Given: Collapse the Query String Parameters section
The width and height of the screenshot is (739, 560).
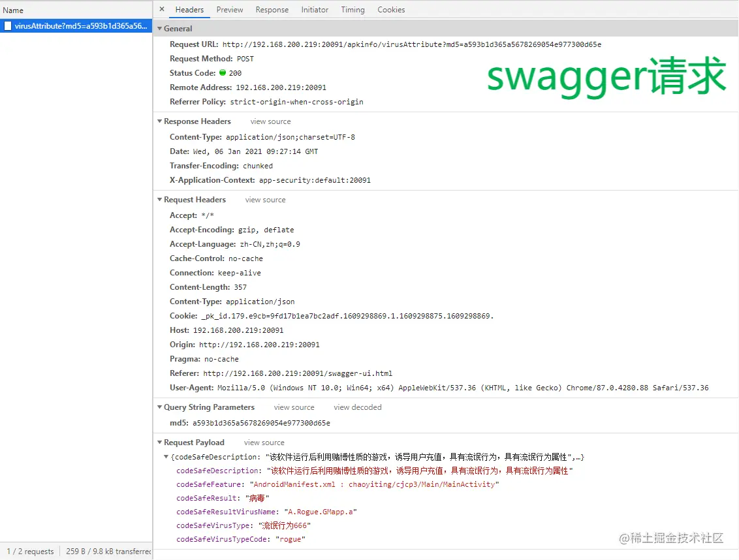Looking at the screenshot, I should tap(159, 407).
